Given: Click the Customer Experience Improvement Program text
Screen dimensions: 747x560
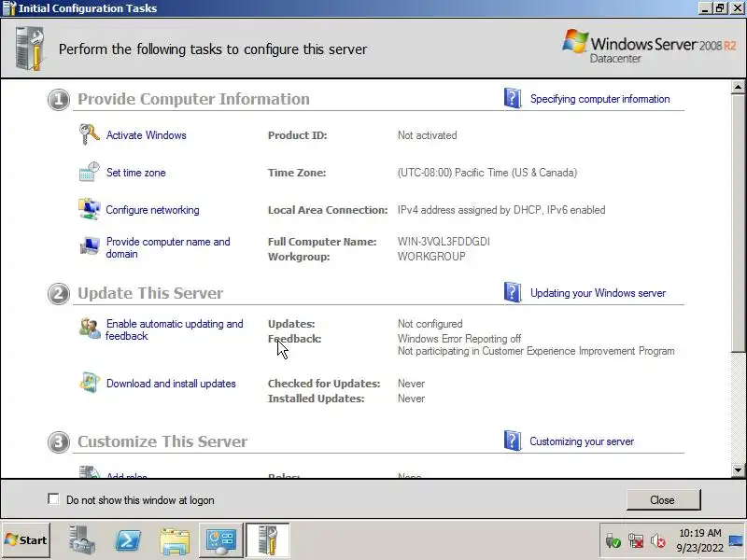Looking at the screenshot, I should (x=535, y=351).
